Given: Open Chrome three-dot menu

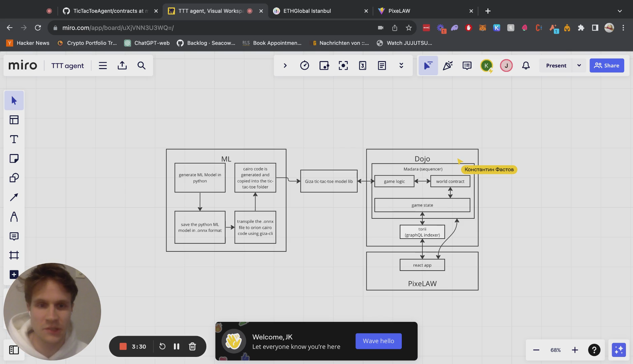Looking at the screenshot, I should pos(623,28).
